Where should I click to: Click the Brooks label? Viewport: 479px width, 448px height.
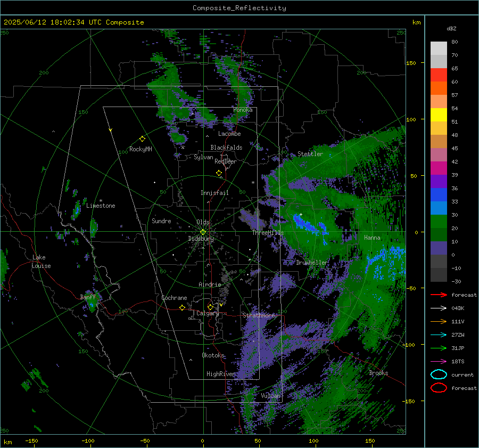pyautogui.click(x=378, y=373)
